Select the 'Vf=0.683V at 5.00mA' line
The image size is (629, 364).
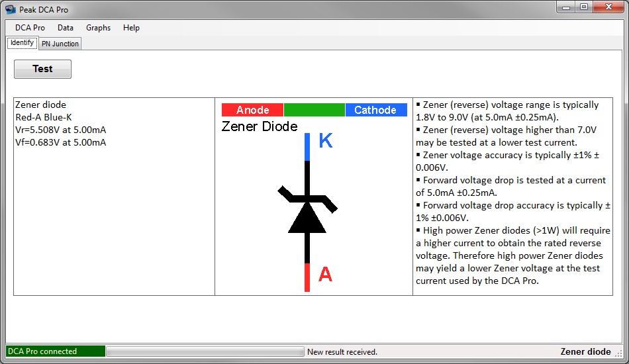[60, 142]
